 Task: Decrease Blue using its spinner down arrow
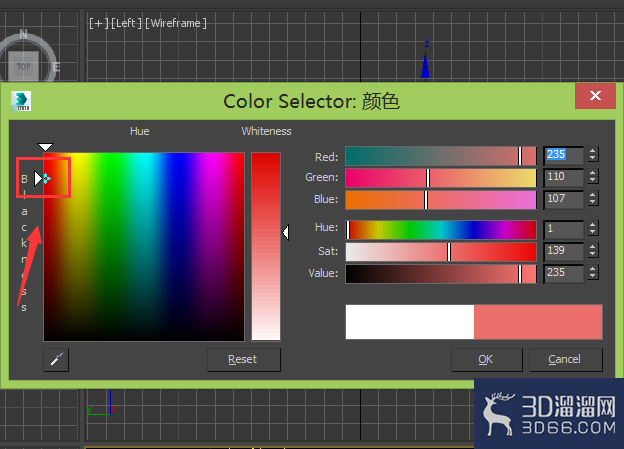click(x=593, y=202)
